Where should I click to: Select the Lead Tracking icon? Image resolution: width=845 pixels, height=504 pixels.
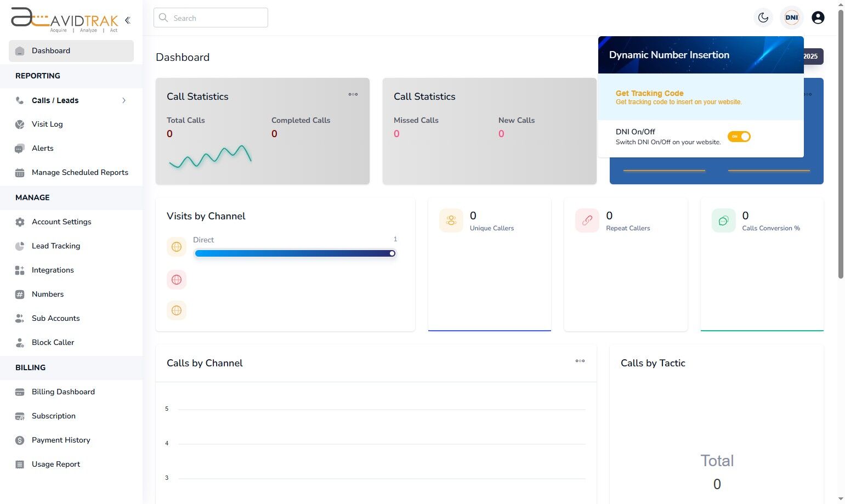tap(20, 246)
